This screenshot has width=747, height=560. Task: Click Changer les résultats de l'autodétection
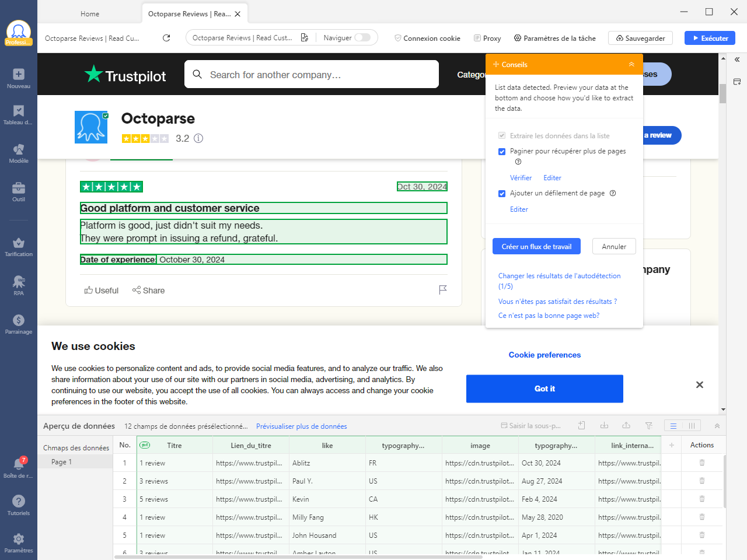[x=559, y=281]
